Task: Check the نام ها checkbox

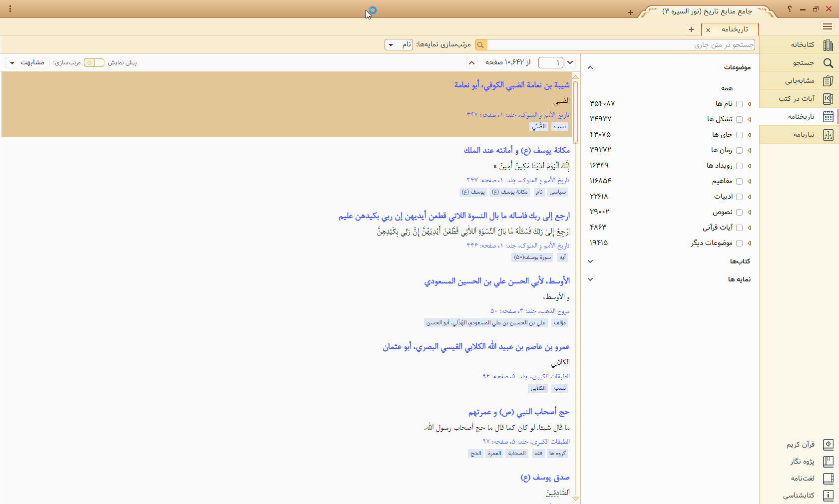Action: point(739,104)
